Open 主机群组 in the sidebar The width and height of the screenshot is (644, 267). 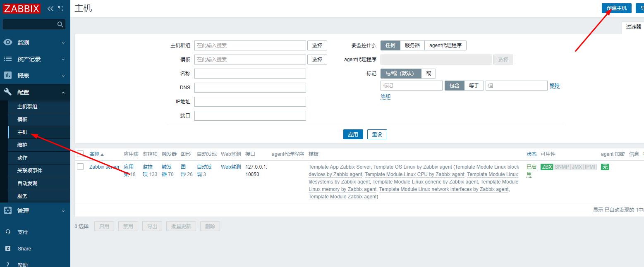coord(27,107)
